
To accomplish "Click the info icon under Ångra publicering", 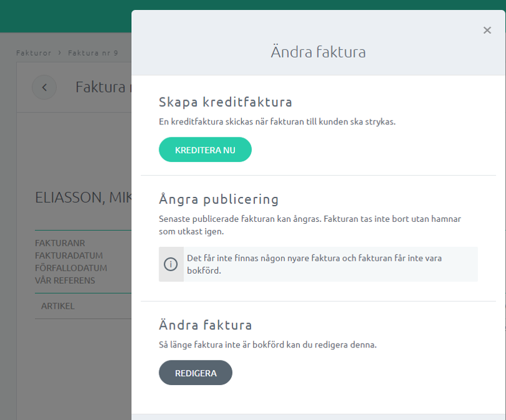I will click(171, 264).
